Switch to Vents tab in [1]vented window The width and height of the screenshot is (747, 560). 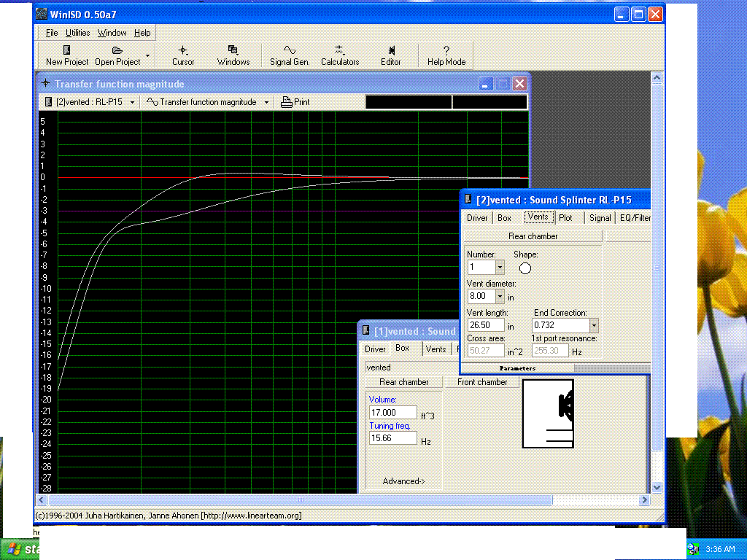[x=436, y=349]
